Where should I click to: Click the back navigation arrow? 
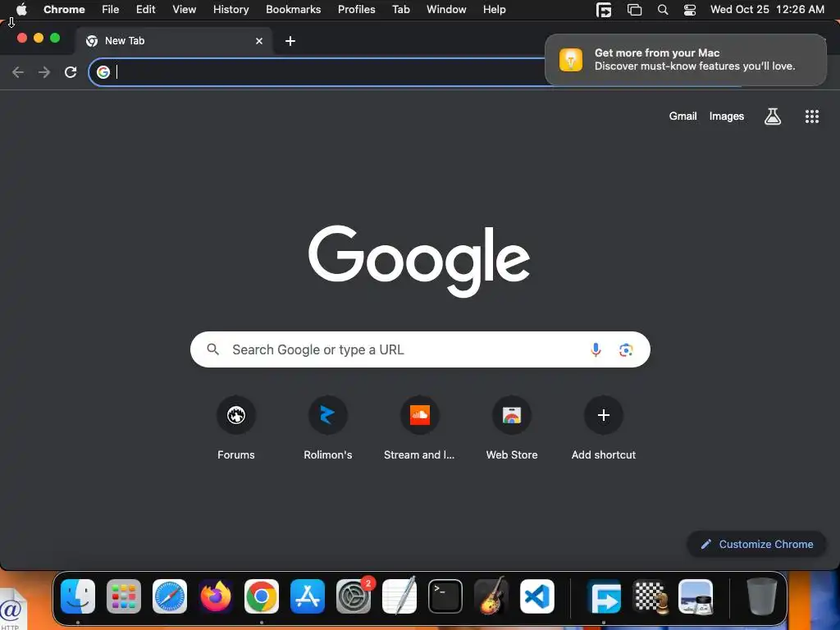(18, 72)
